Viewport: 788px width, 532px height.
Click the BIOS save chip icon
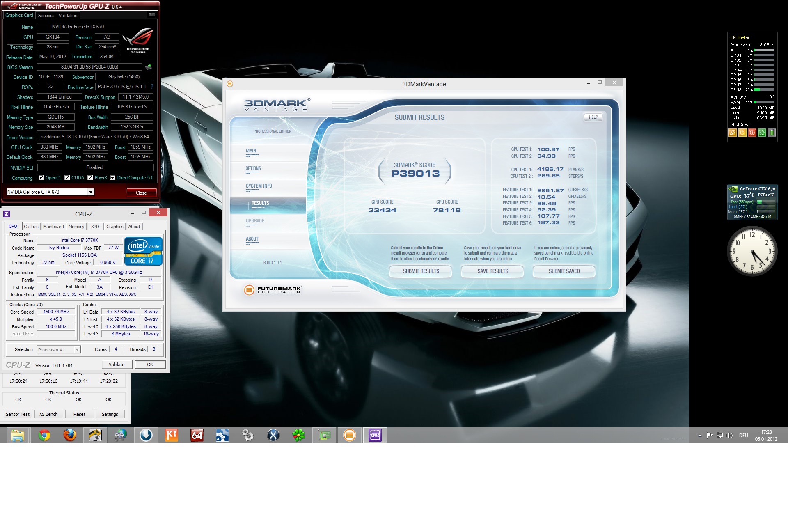tap(149, 67)
